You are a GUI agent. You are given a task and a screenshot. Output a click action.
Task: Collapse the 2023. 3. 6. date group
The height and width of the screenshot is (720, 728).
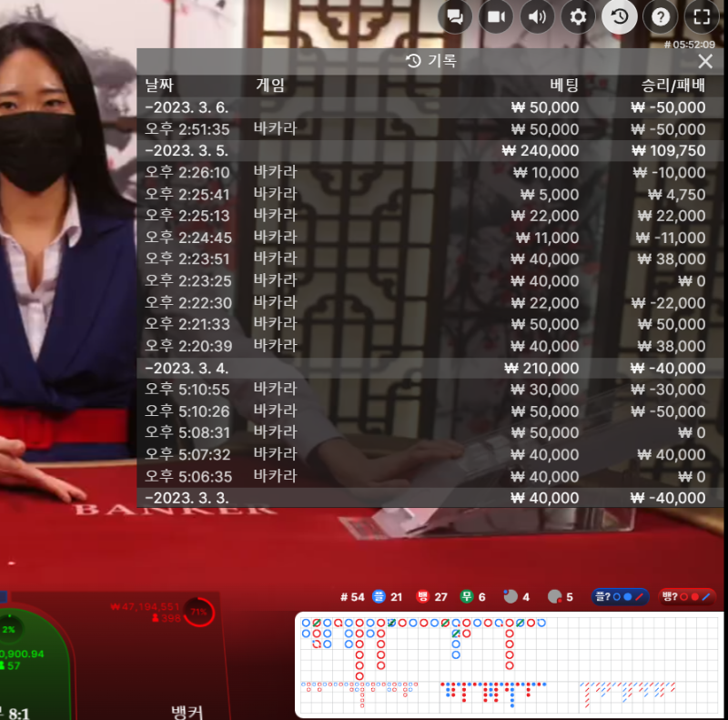[430, 107]
